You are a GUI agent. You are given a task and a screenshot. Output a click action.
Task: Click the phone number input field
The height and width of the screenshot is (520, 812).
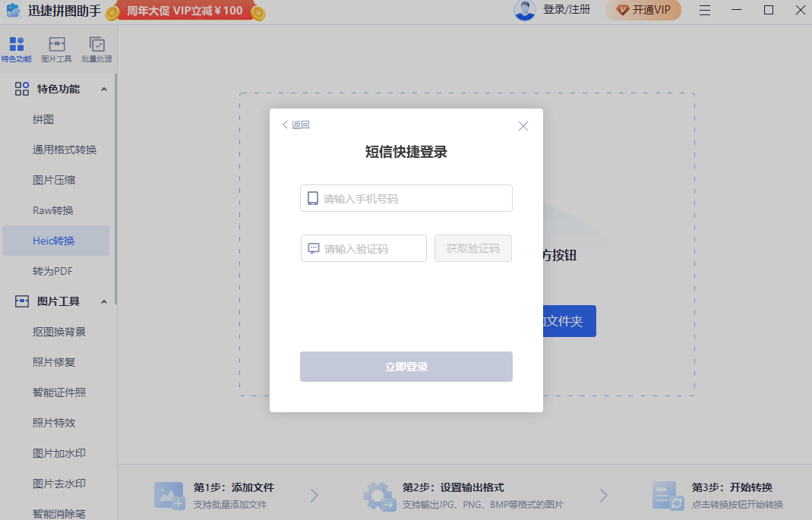[406, 198]
